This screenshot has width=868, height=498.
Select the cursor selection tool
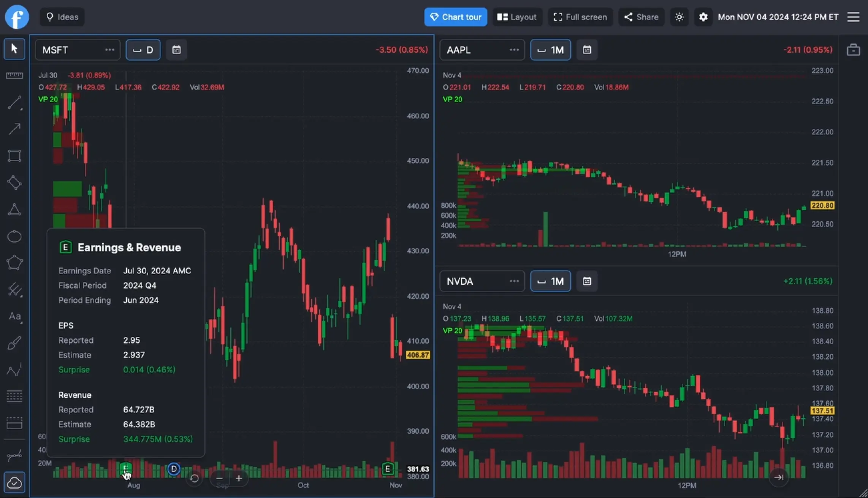14,49
